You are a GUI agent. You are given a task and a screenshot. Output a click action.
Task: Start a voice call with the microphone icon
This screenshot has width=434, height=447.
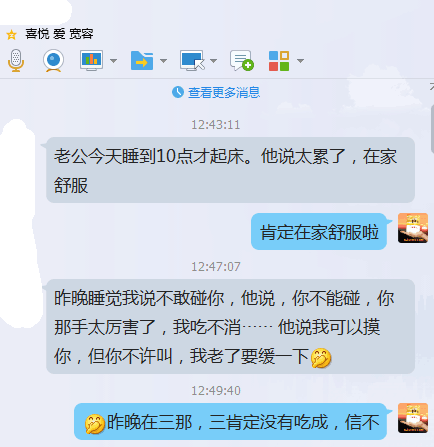coord(16,60)
